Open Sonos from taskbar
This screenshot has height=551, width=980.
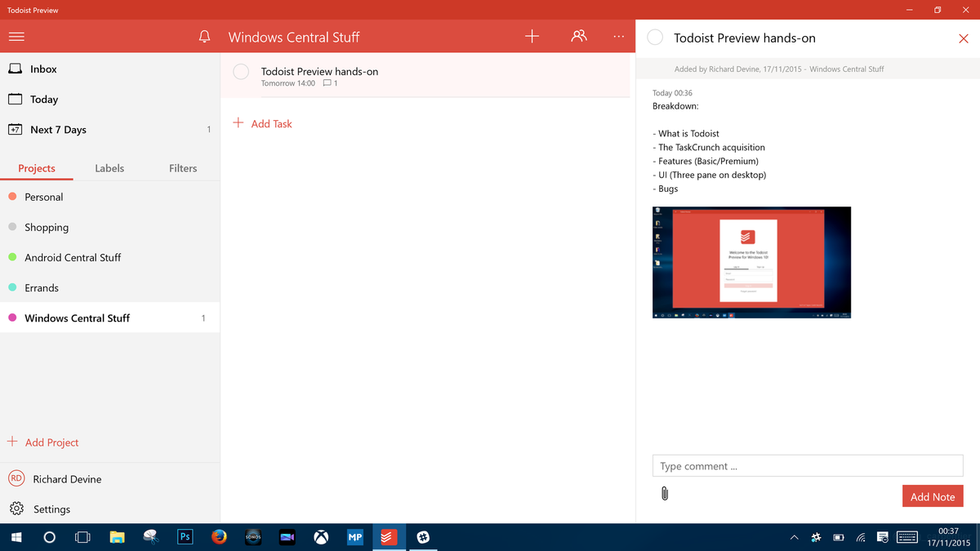tap(253, 537)
